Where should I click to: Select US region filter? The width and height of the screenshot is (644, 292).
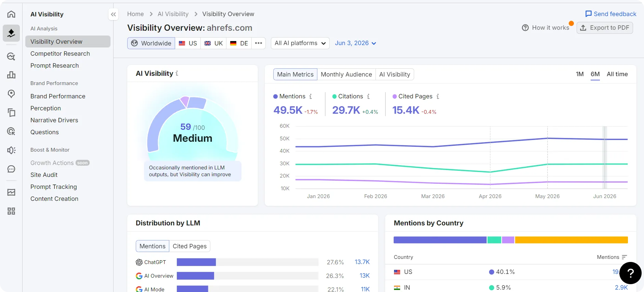188,43
